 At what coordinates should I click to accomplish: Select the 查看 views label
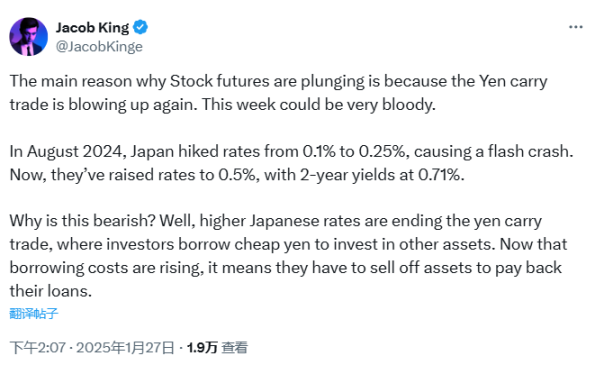[x=235, y=348]
